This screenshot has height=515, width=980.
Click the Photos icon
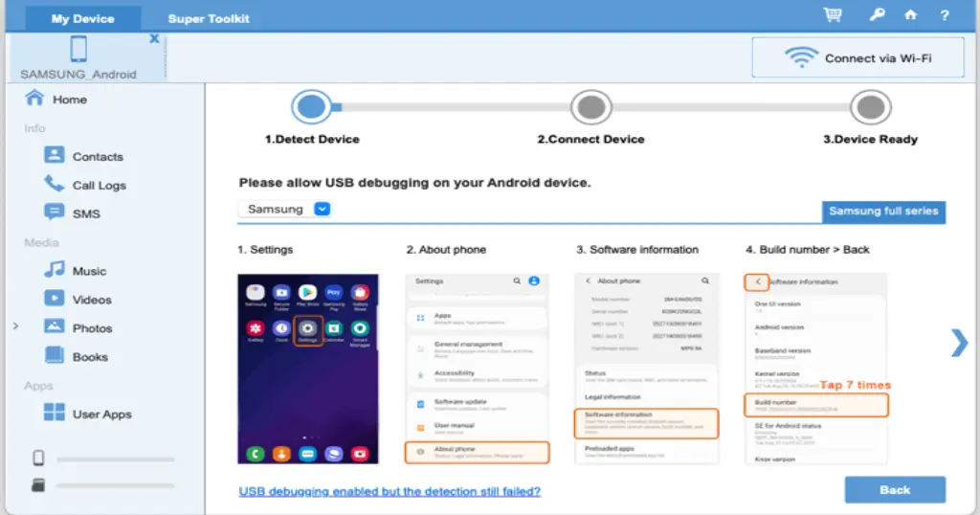55,326
